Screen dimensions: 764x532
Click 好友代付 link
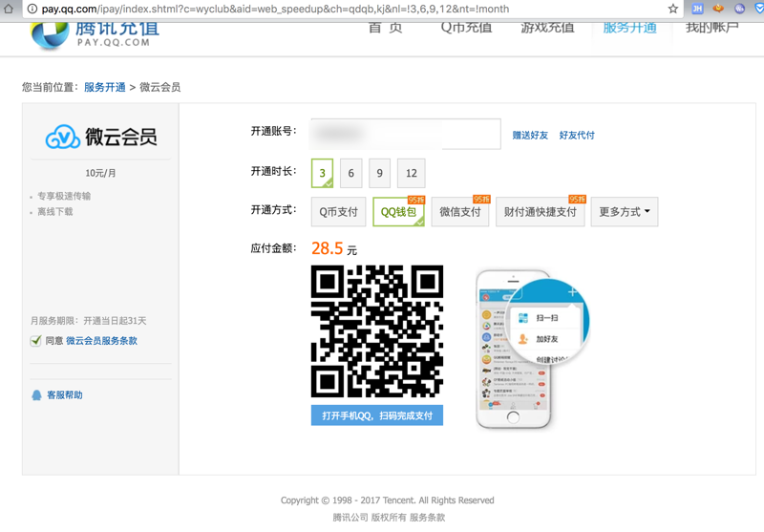(x=577, y=136)
